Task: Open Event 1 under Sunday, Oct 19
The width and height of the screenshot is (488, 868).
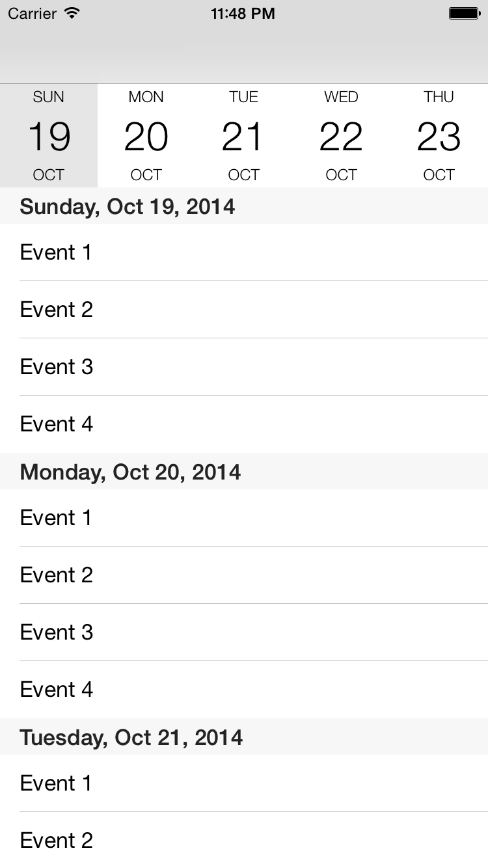Action: tap(244, 252)
